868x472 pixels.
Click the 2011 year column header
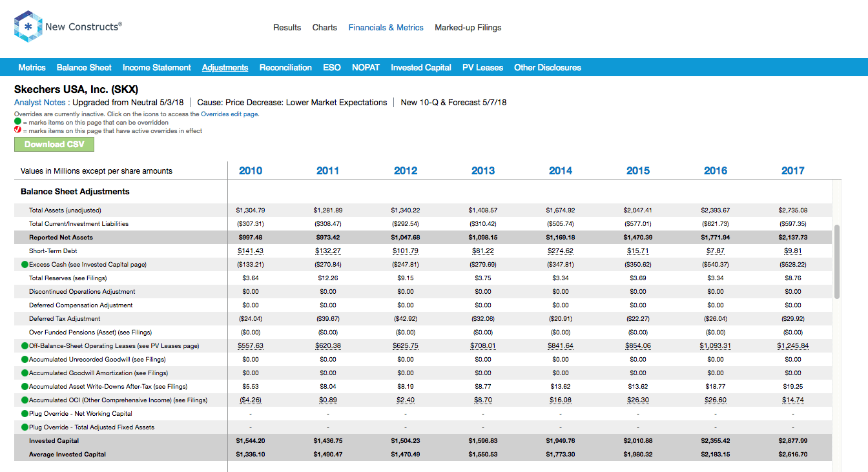[328, 170]
